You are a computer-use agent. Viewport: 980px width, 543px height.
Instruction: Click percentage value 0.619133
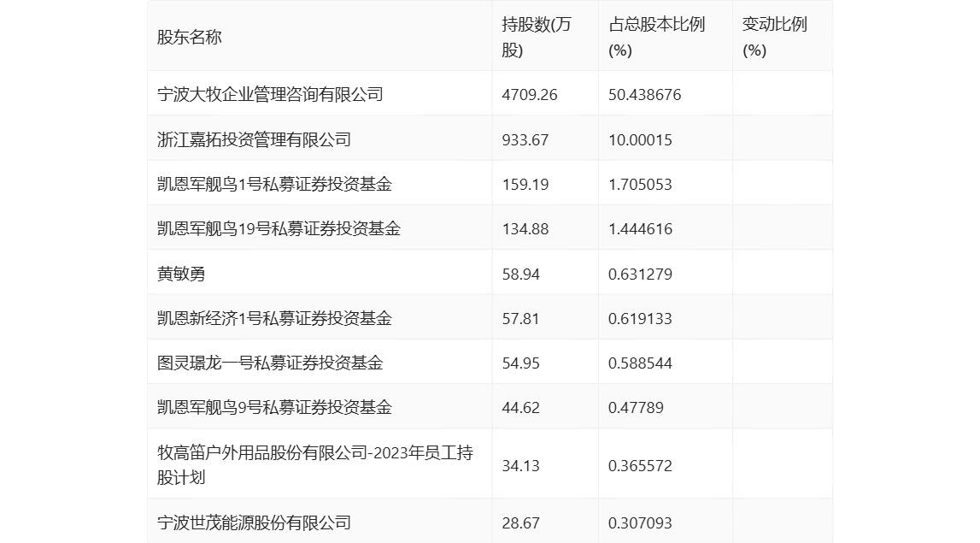(640, 319)
